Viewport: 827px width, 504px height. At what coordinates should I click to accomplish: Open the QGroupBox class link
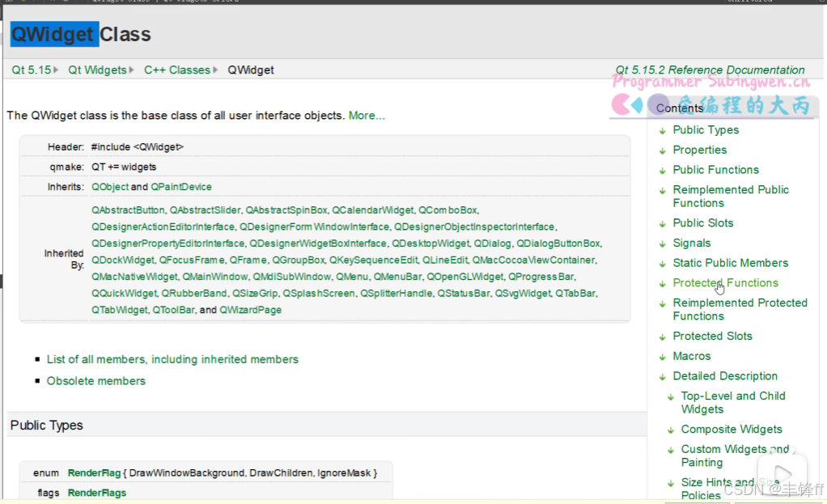(299, 260)
